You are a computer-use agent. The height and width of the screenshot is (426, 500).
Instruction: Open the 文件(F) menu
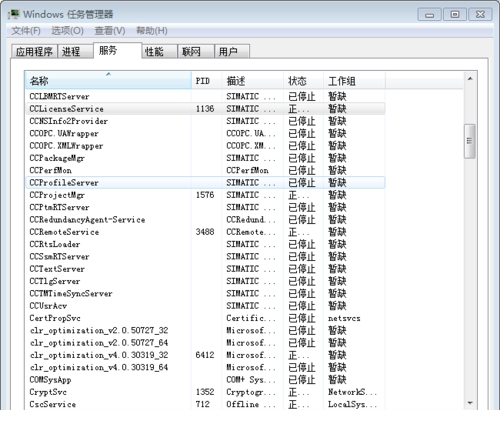[26, 31]
